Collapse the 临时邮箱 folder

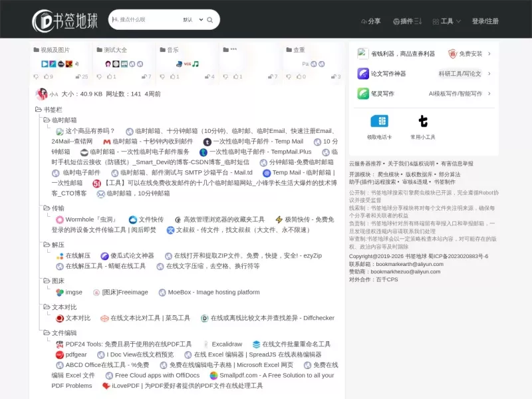[47, 120]
